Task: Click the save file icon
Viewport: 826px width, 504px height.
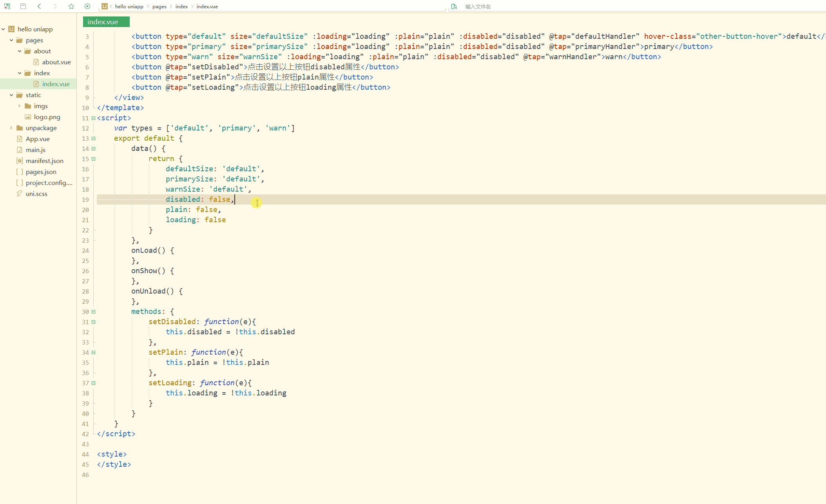Action: (x=23, y=6)
